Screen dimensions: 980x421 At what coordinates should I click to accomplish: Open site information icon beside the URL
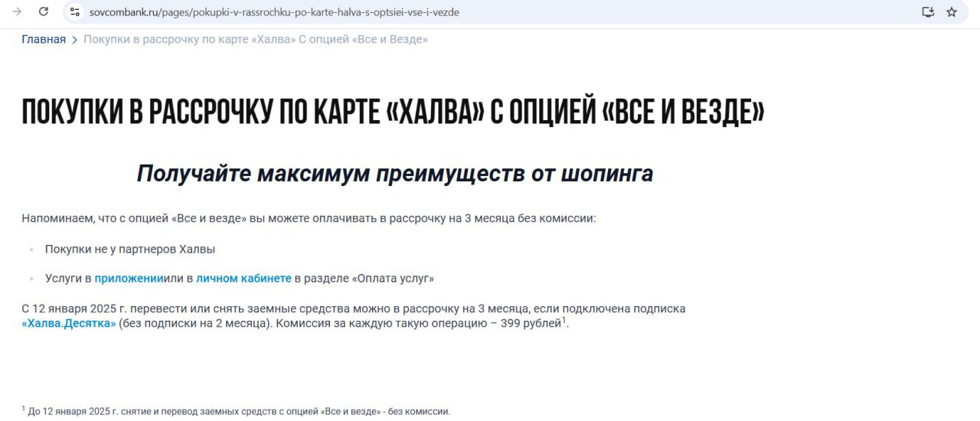coord(74,11)
